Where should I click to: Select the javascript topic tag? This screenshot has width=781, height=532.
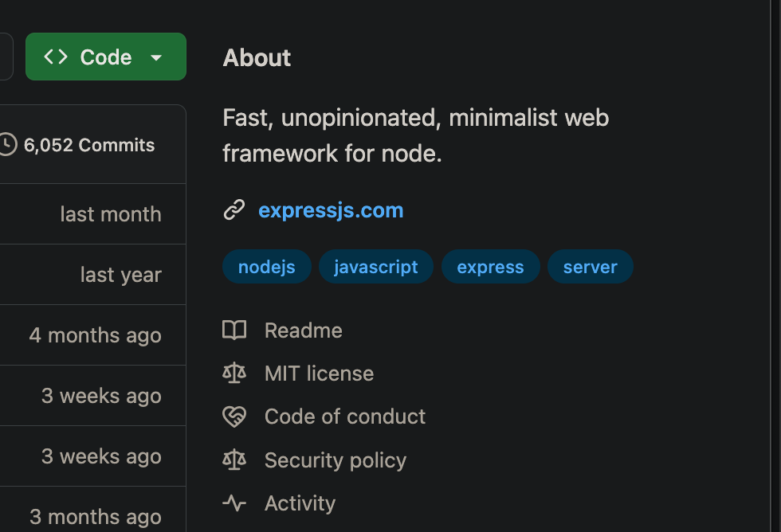tap(375, 267)
